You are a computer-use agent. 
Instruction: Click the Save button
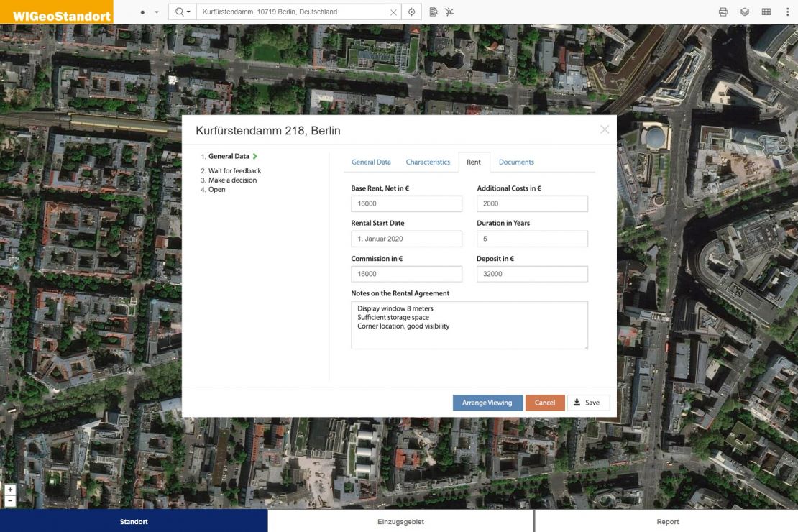pyautogui.click(x=588, y=403)
